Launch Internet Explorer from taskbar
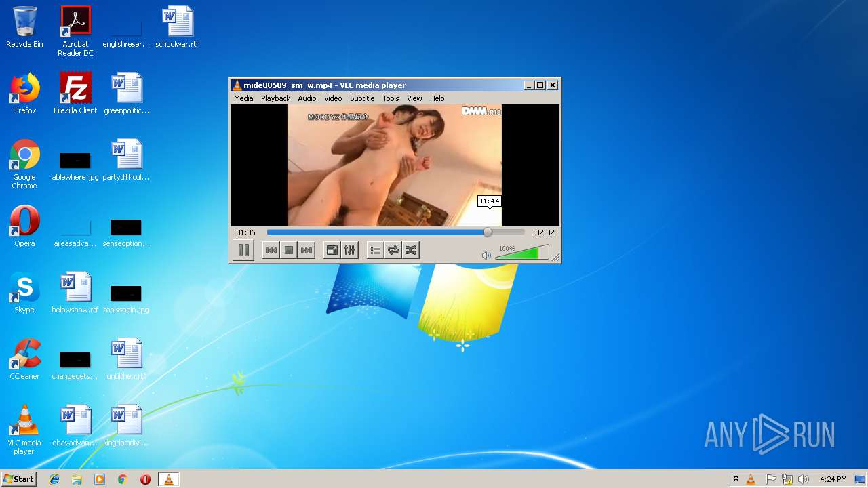Viewport: 868px width, 488px height. (x=54, y=479)
